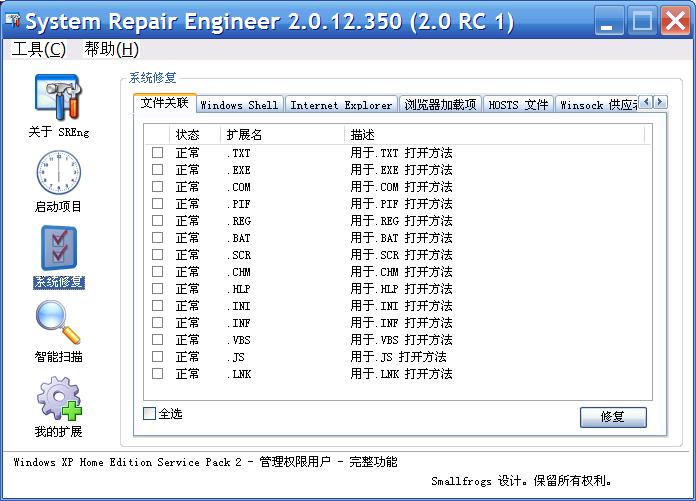Check the .REG row checkbox

(157, 221)
